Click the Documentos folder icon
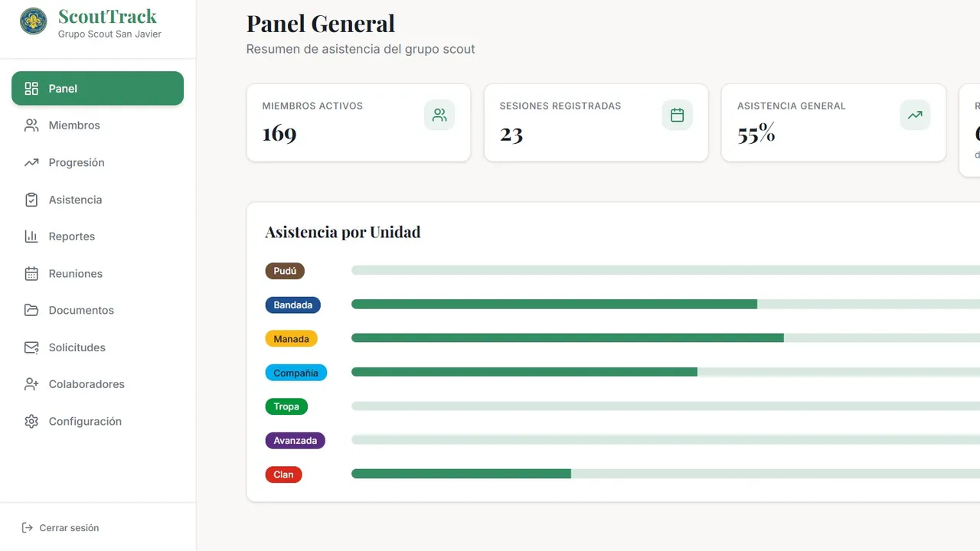The height and width of the screenshot is (551, 980). (x=31, y=310)
